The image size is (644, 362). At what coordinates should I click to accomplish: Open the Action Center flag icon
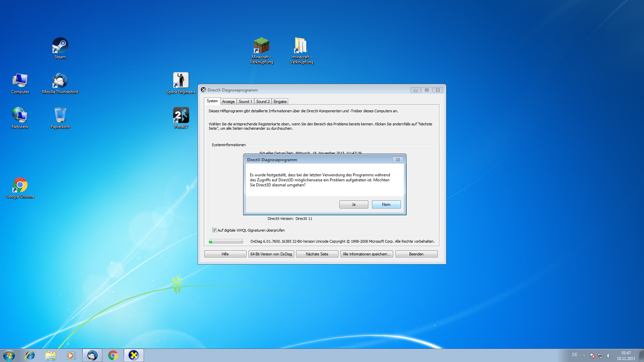click(x=592, y=356)
